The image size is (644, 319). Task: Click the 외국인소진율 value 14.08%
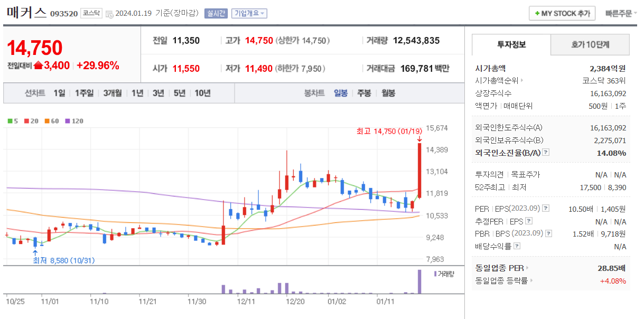coord(611,153)
